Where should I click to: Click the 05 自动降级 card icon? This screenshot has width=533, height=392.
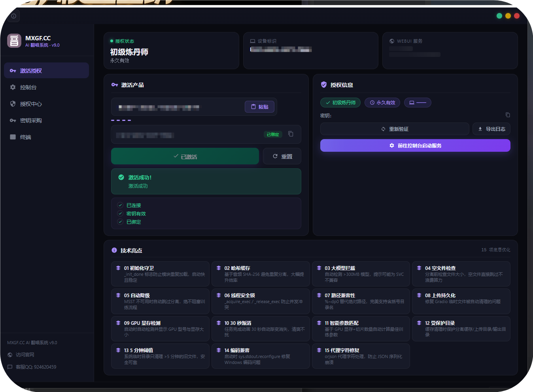[118, 295]
